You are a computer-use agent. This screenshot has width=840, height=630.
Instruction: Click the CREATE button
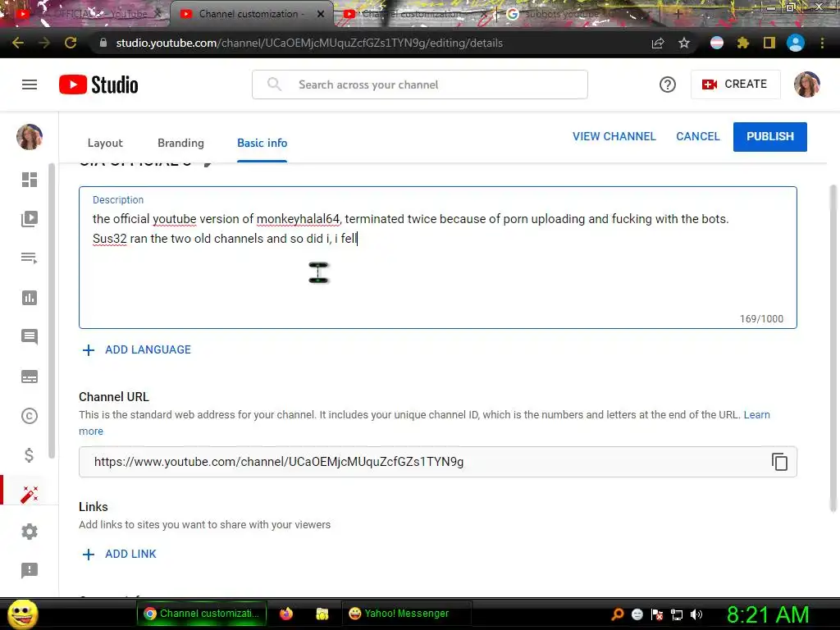[735, 84]
